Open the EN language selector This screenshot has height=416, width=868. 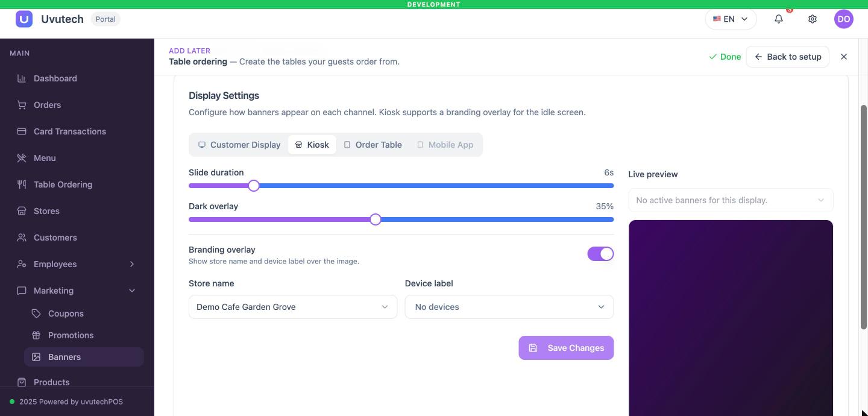[731, 19]
